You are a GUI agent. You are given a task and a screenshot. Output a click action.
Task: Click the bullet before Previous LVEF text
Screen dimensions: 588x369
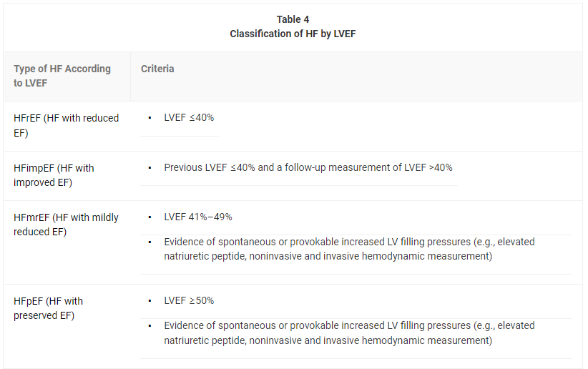[150, 167]
